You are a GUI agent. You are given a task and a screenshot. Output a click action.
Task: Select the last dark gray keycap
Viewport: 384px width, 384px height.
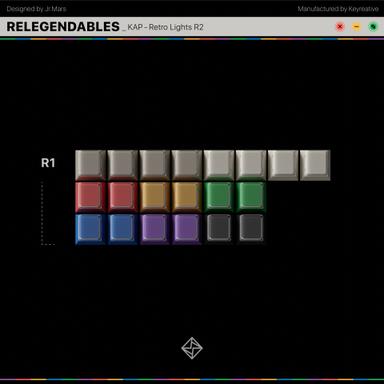tap(251, 229)
